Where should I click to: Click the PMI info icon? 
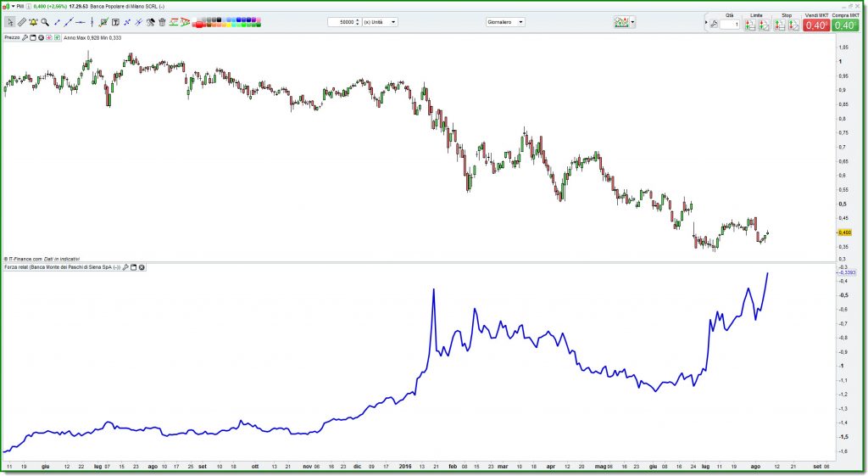pyautogui.click(x=29, y=7)
